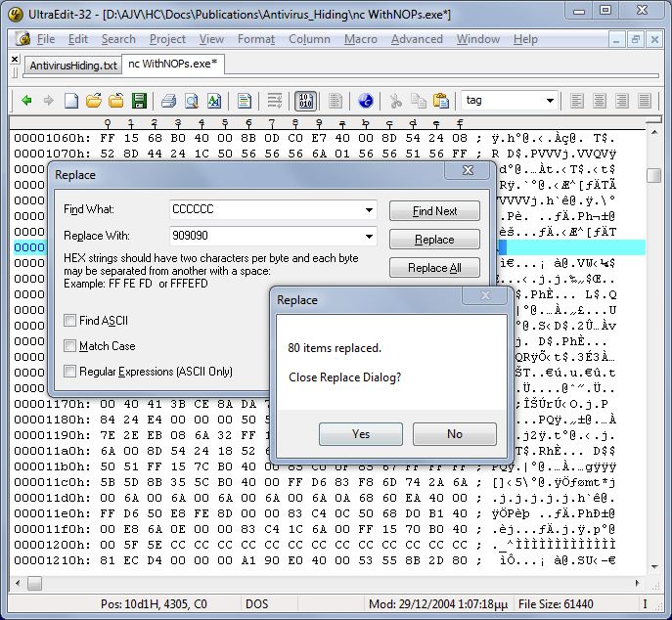
Task: Save the file with the green floppy icon
Action: point(139,101)
